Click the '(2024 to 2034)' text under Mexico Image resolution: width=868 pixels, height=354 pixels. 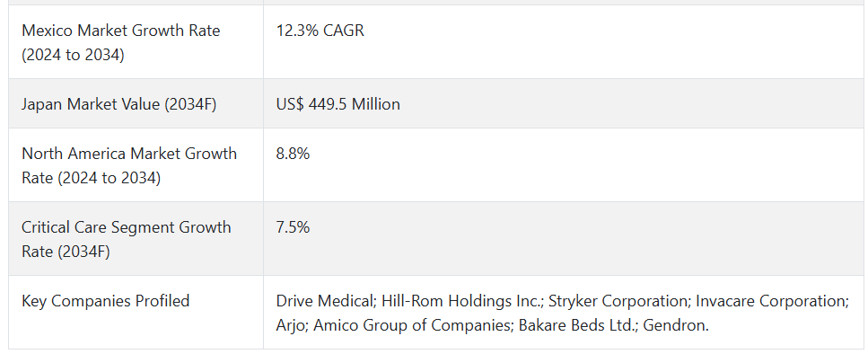(x=73, y=55)
